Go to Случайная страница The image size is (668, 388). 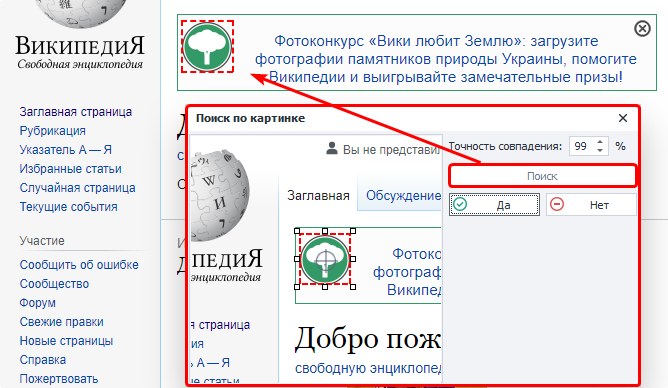point(78,188)
